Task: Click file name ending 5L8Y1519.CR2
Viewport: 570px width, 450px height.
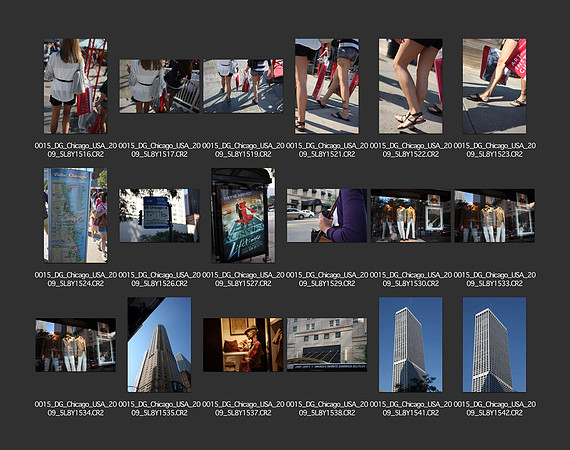Action: [x=243, y=150]
